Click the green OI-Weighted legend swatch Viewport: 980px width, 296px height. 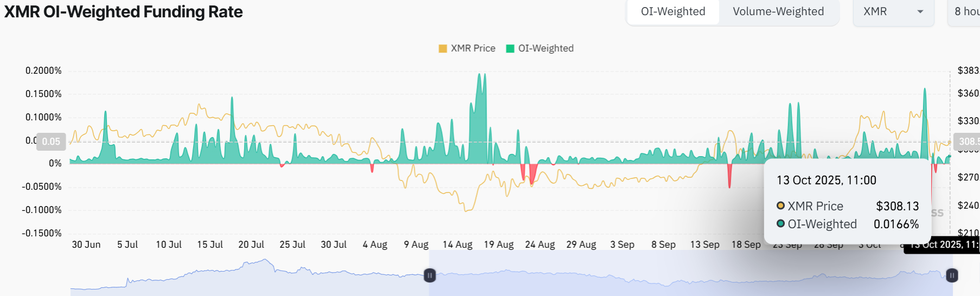coord(510,48)
